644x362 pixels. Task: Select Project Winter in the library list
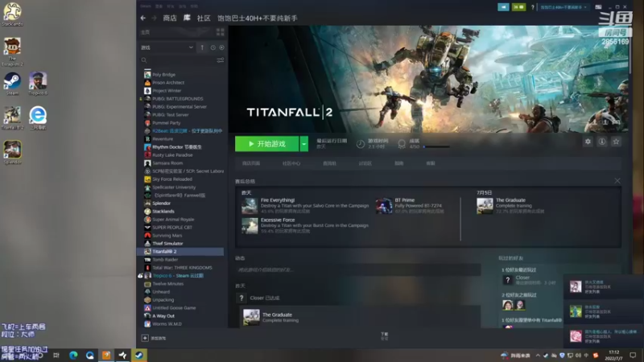pos(167,91)
